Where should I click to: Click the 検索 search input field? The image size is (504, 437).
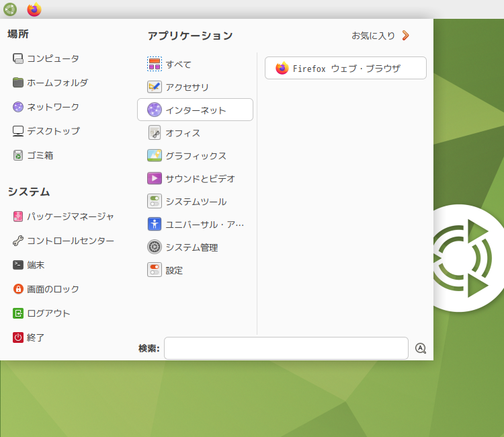pyautogui.click(x=286, y=348)
